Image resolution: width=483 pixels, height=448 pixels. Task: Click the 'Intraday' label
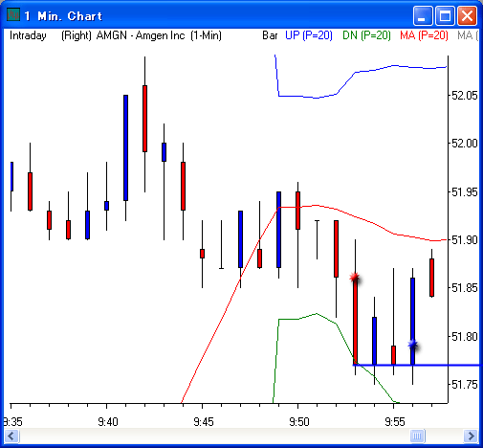pos(28,35)
